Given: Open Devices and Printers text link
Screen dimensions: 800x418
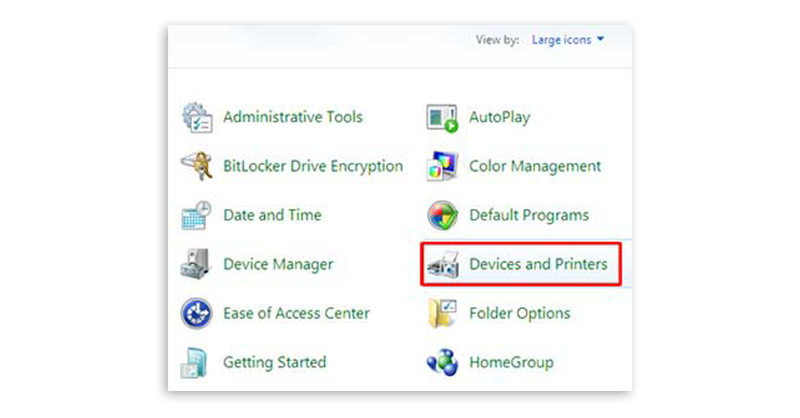Looking at the screenshot, I should coord(538,264).
